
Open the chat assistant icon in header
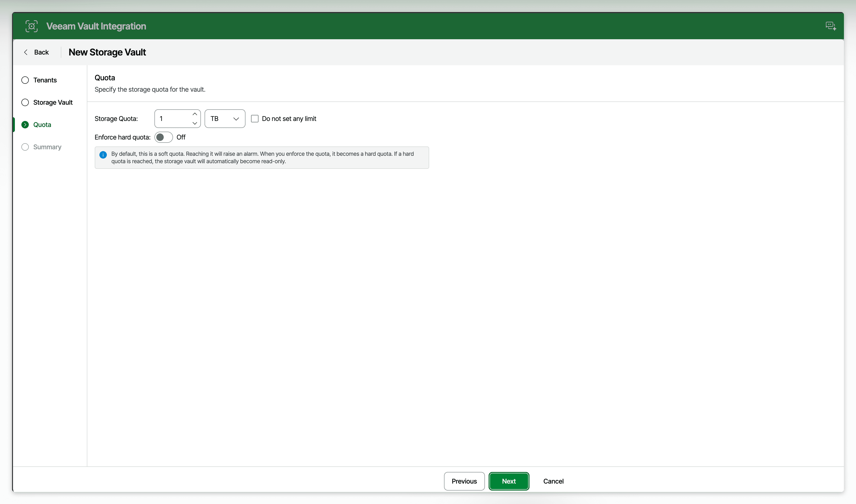coord(831,26)
